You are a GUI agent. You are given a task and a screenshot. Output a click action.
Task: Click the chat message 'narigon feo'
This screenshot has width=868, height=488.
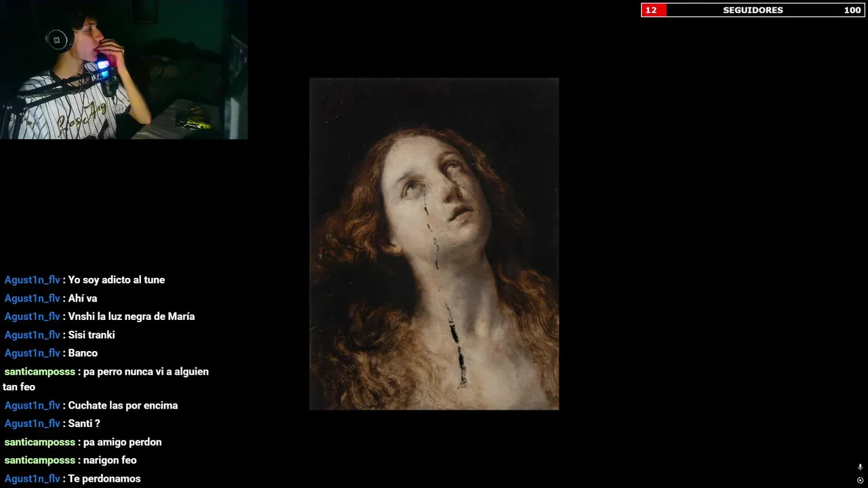coord(110,460)
